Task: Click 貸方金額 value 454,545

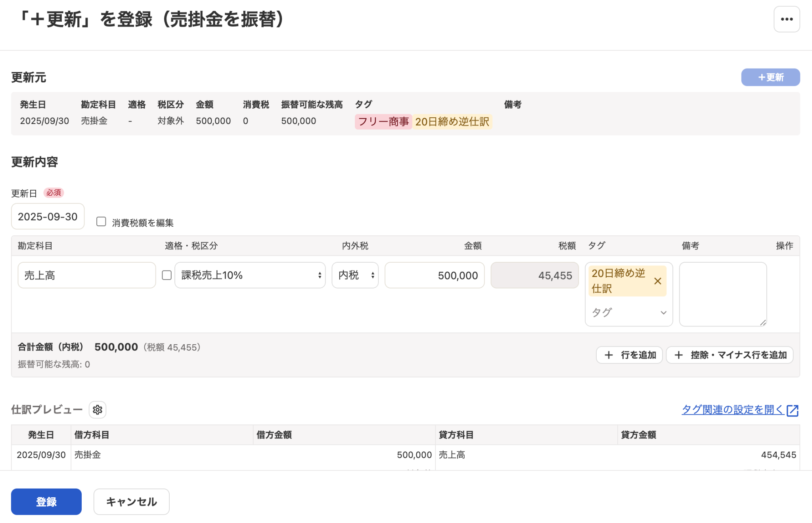Action: pyautogui.click(x=778, y=455)
